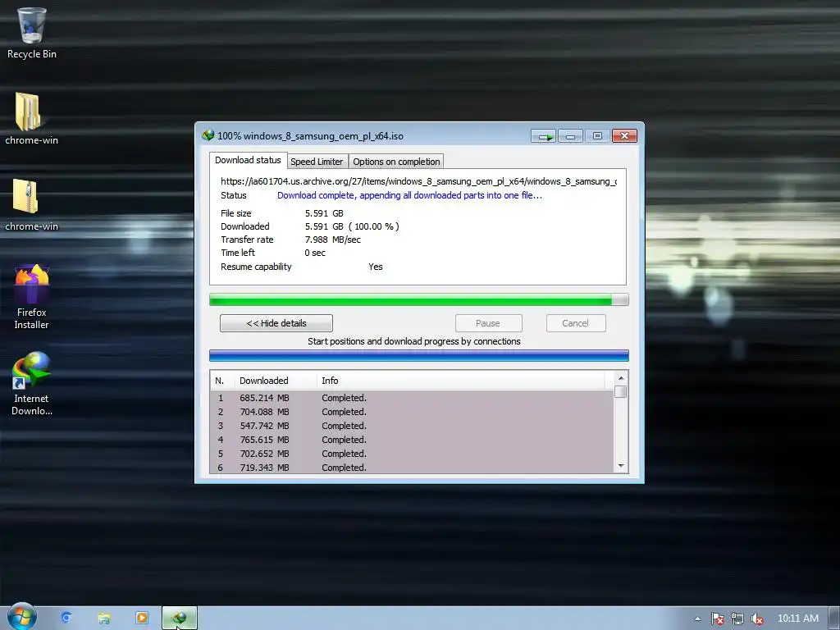Open the Windows Start orb
The height and width of the screenshot is (630, 840).
click(21, 617)
